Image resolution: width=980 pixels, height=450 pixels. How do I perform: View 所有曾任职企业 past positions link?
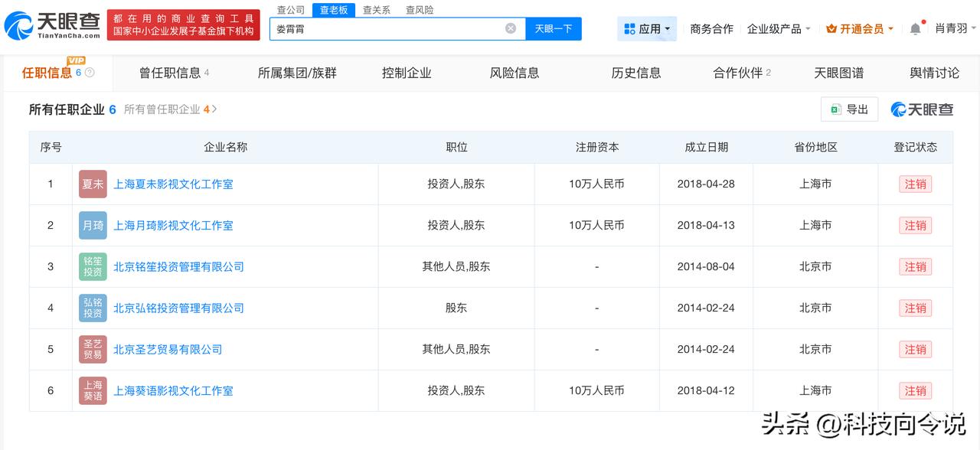(169, 109)
